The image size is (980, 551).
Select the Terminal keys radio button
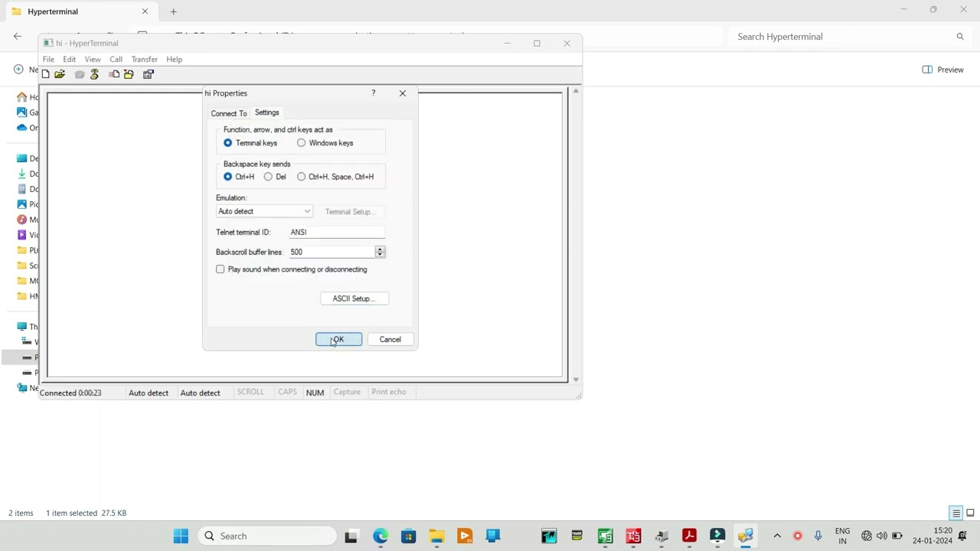point(227,143)
